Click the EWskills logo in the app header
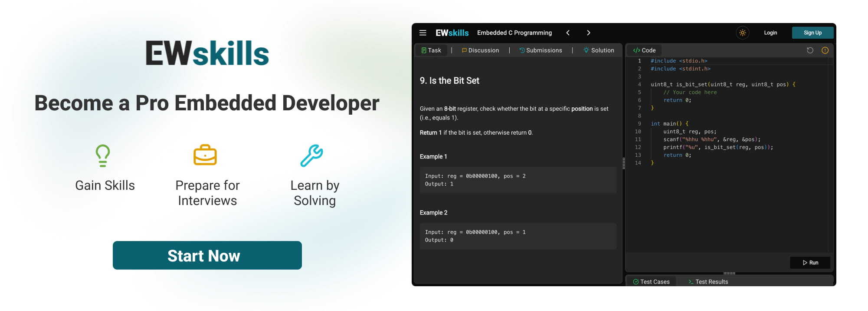 click(x=452, y=33)
